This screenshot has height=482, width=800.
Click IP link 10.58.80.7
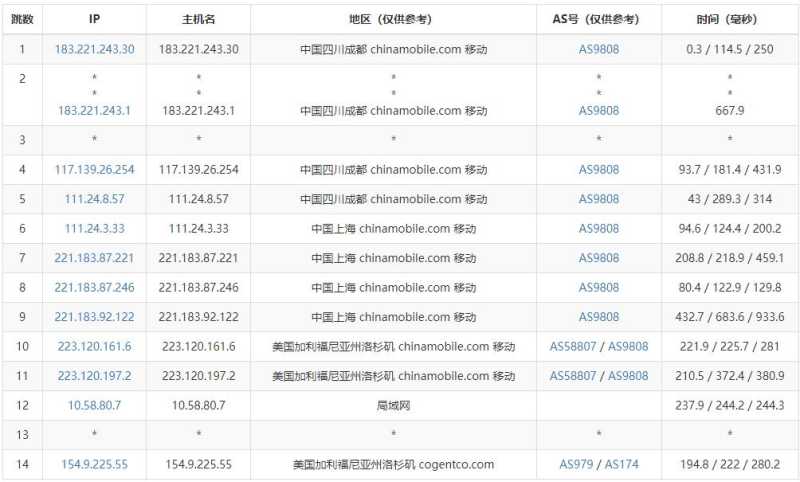94,405
